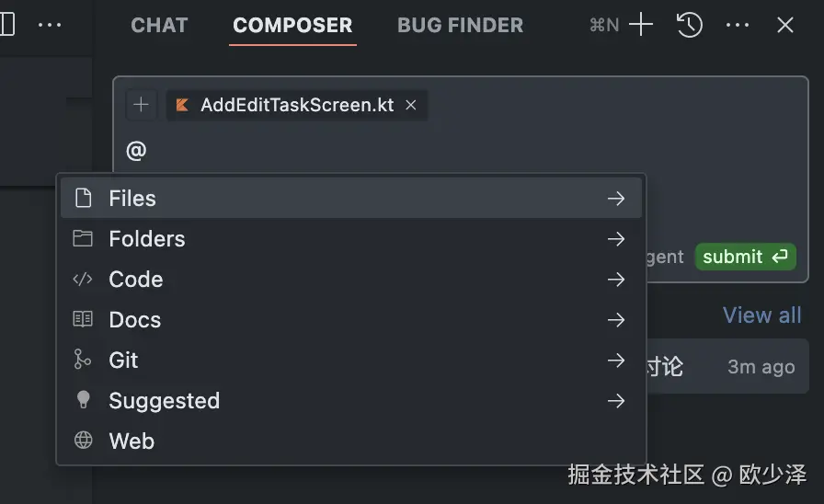Image resolution: width=824 pixels, height=504 pixels.
Task: Open new composer with plus icon
Action: 640,26
